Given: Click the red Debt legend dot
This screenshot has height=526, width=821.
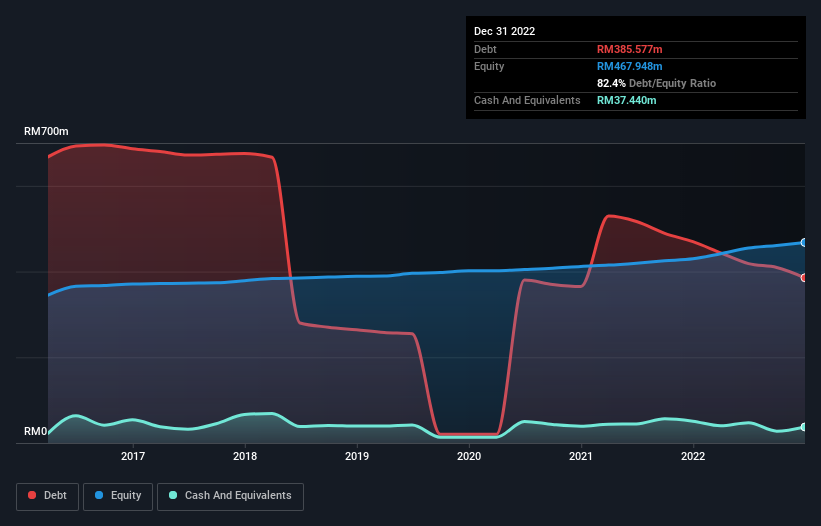Looking at the screenshot, I should click(x=32, y=495).
